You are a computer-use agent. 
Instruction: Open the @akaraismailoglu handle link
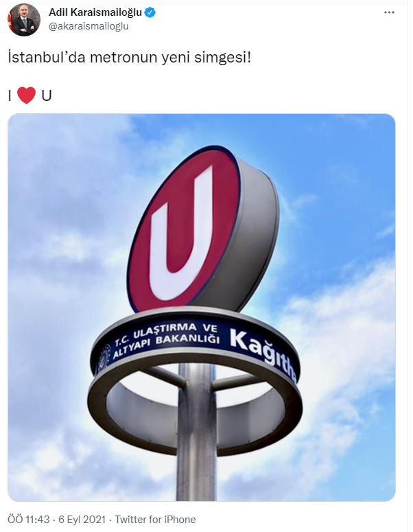click(x=88, y=27)
